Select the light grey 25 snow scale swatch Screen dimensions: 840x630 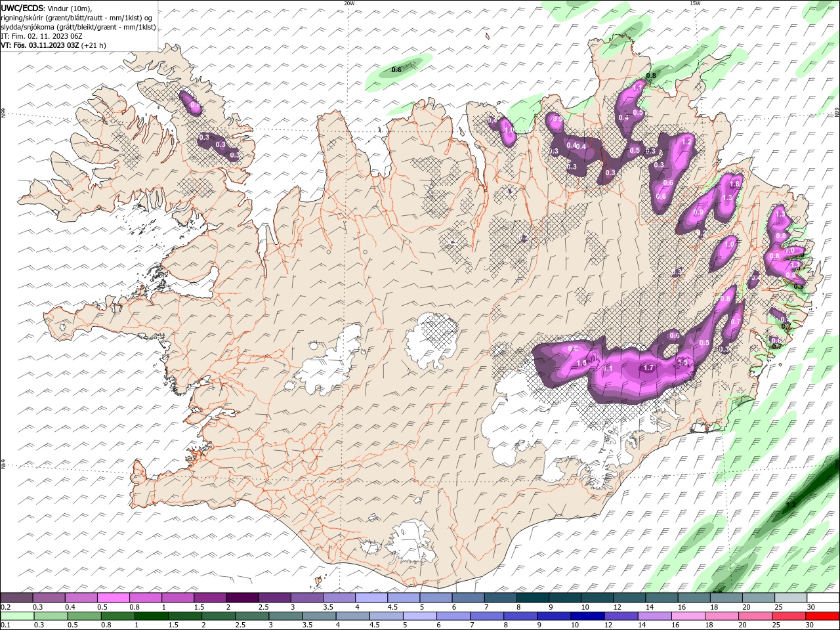pos(791,598)
